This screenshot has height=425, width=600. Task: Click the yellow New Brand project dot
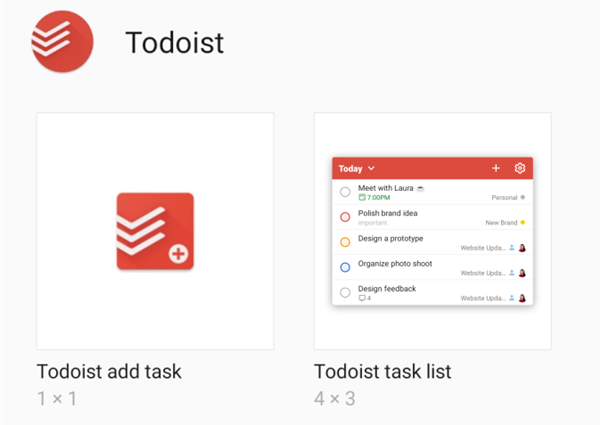click(x=523, y=223)
